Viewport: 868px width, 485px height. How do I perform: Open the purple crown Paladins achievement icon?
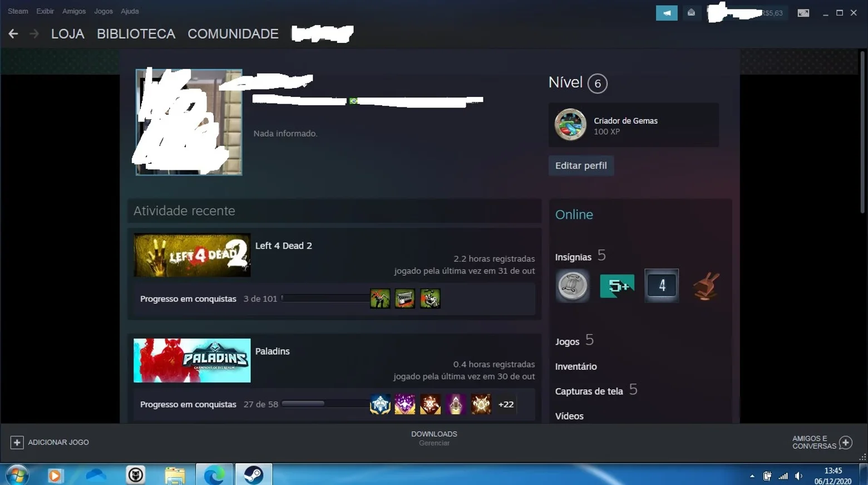[x=456, y=404]
